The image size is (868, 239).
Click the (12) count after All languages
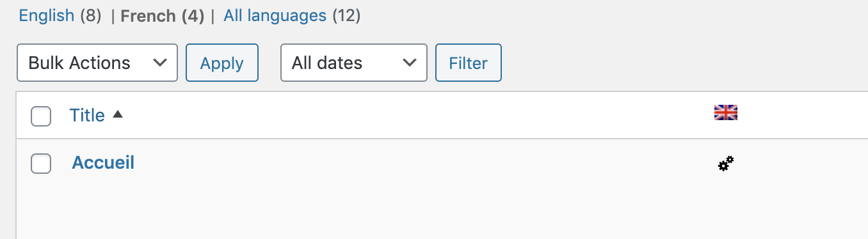pos(346,15)
